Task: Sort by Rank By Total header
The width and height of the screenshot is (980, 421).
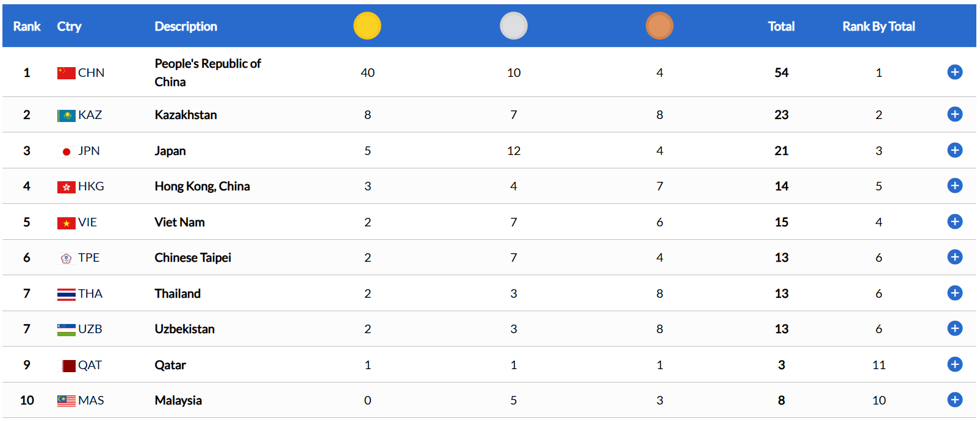Action: pos(878,26)
